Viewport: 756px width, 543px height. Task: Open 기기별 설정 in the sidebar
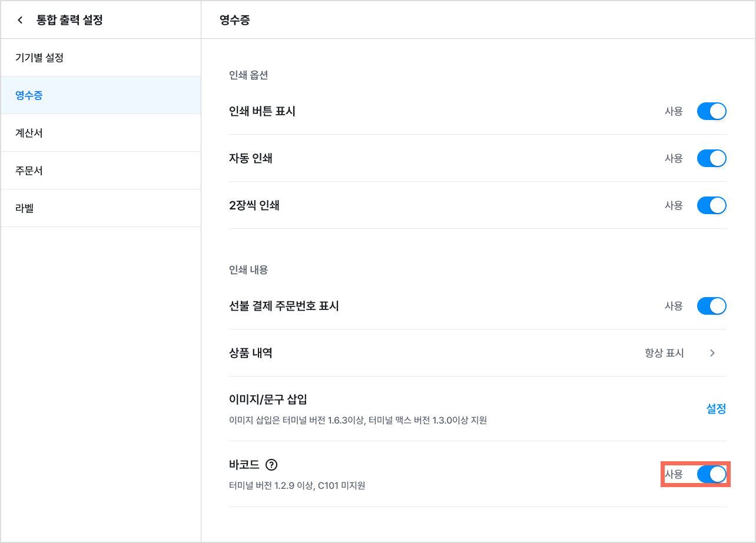pos(101,58)
